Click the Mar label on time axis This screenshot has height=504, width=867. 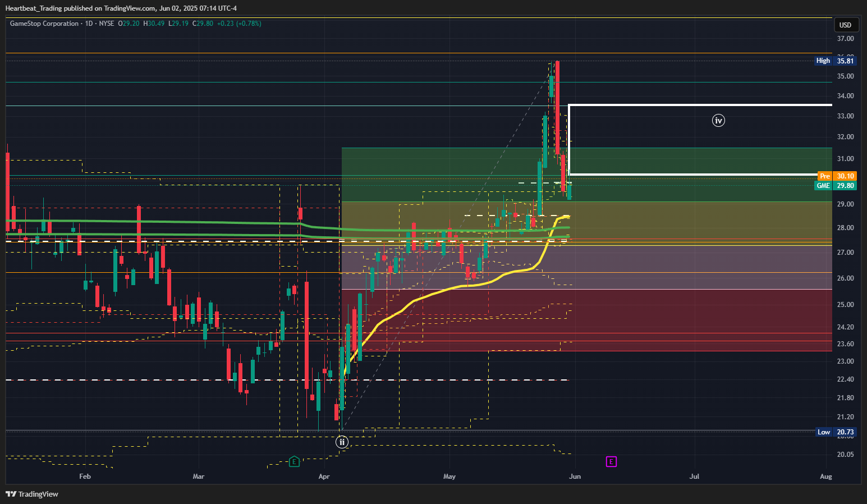click(199, 476)
